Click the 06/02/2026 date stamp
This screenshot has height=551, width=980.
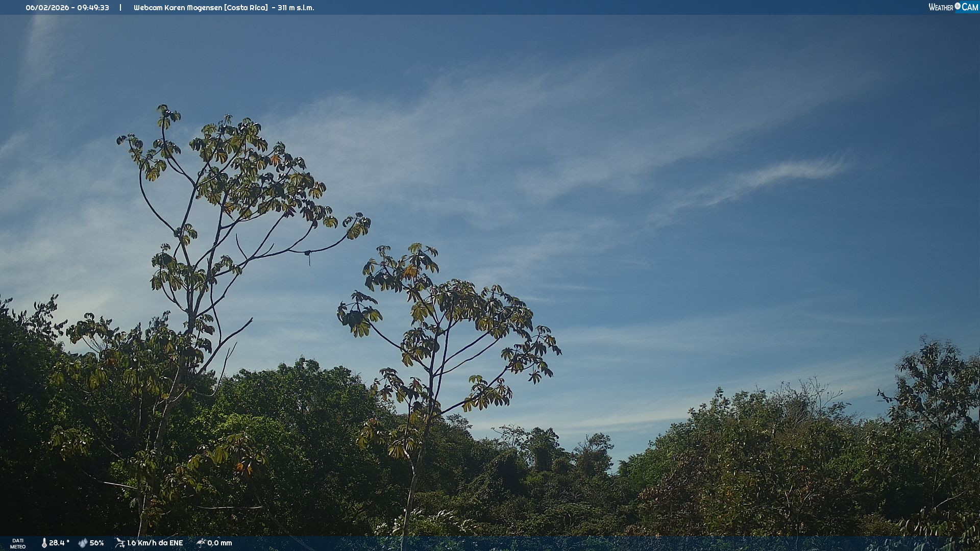(47, 8)
